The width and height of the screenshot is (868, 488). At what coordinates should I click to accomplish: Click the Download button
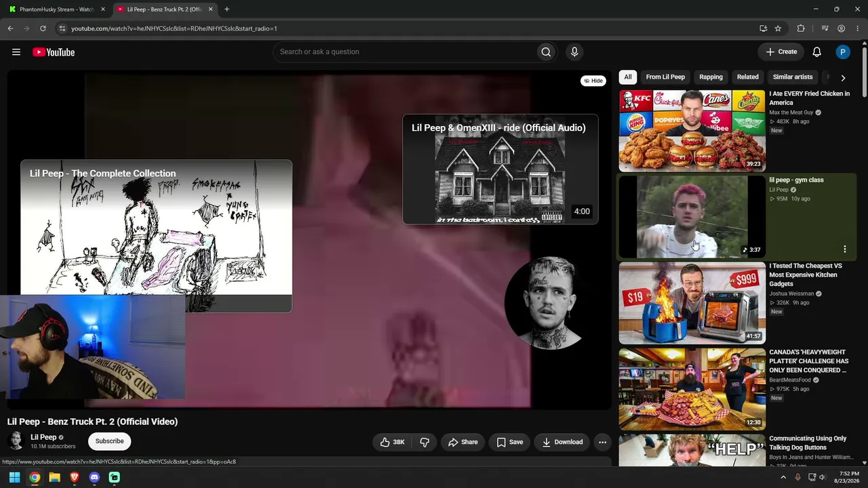(x=562, y=442)
